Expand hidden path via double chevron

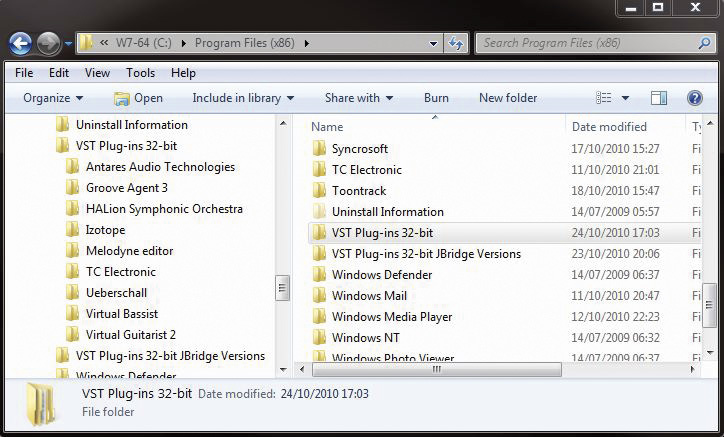(104, 43)
